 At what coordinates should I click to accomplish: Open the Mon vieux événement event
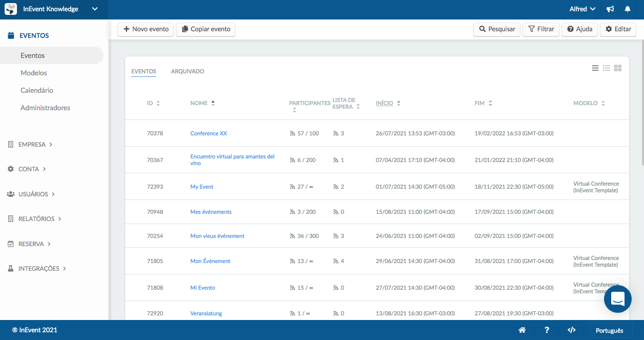217,236
